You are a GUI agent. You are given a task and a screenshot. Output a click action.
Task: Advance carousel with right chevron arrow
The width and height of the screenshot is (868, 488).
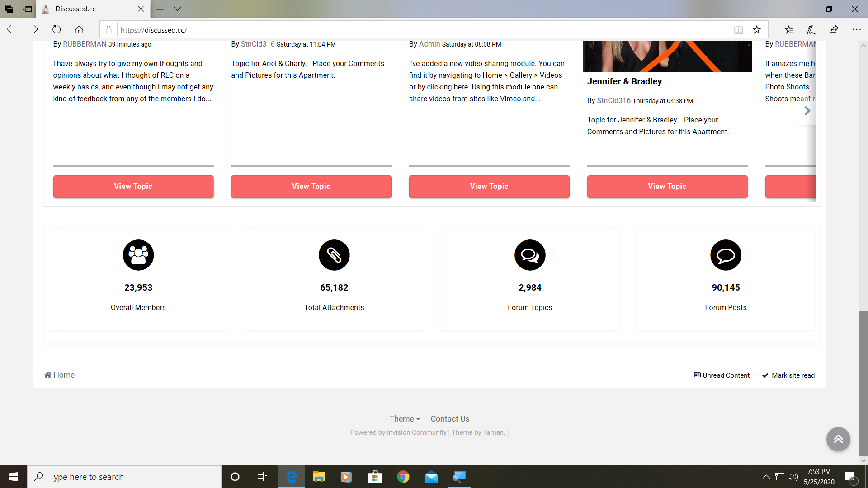point(807,111)
